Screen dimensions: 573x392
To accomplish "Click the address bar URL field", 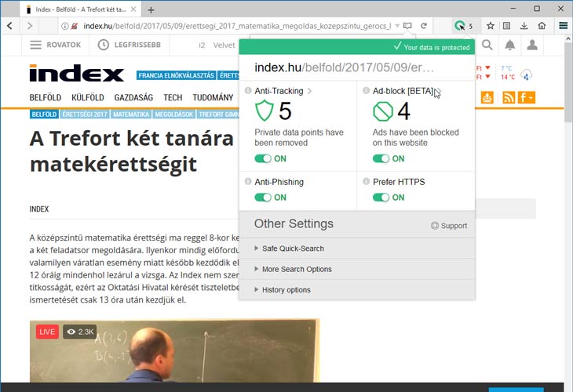I will tap(238, 26).
